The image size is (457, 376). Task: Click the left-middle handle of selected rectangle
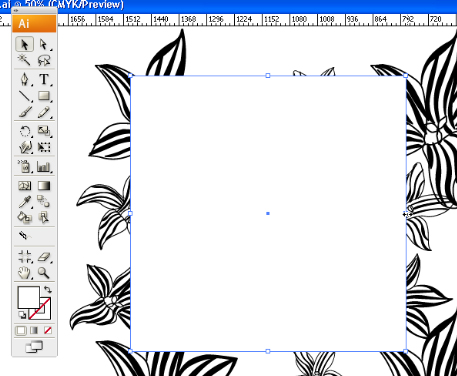130,213
